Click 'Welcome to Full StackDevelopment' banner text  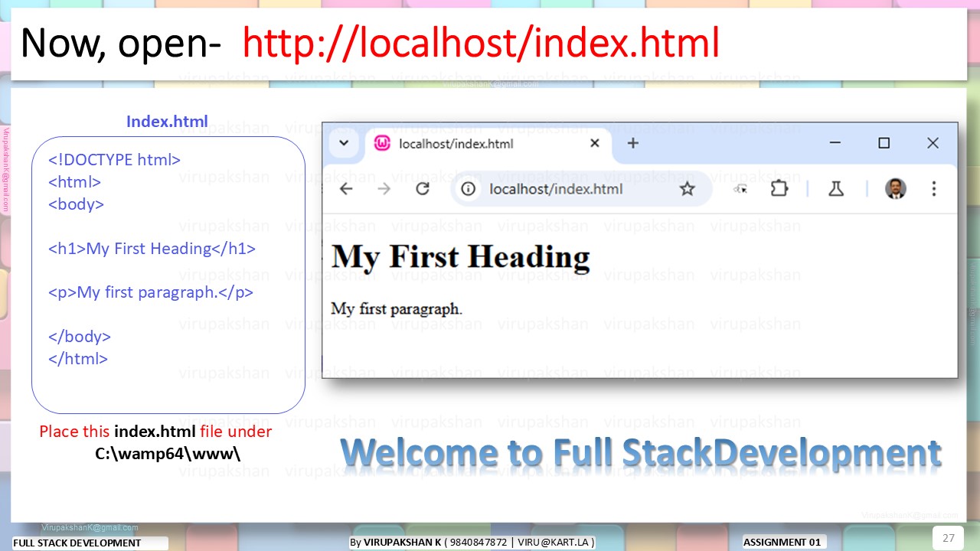[641, 452]
